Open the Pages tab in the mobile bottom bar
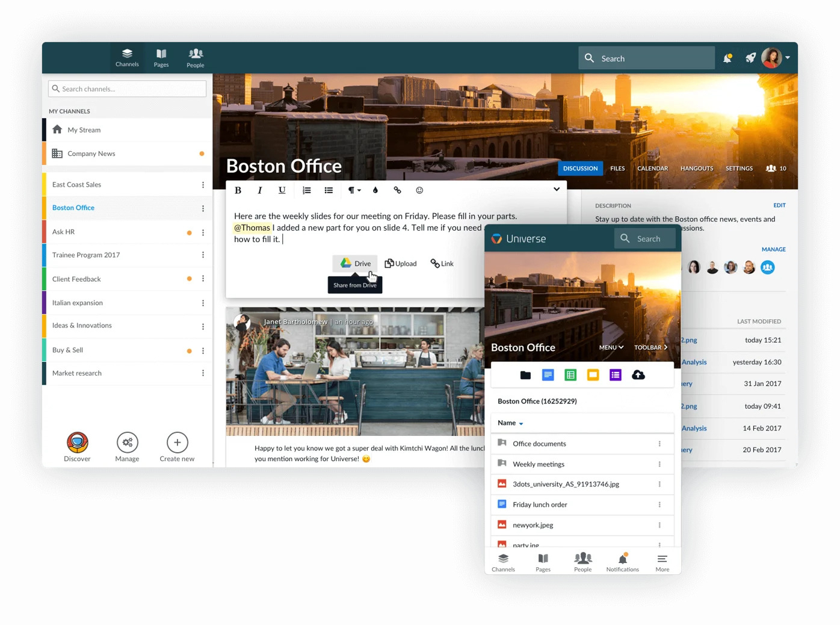This screenshot has width=840, height=625. click(543, 562)
